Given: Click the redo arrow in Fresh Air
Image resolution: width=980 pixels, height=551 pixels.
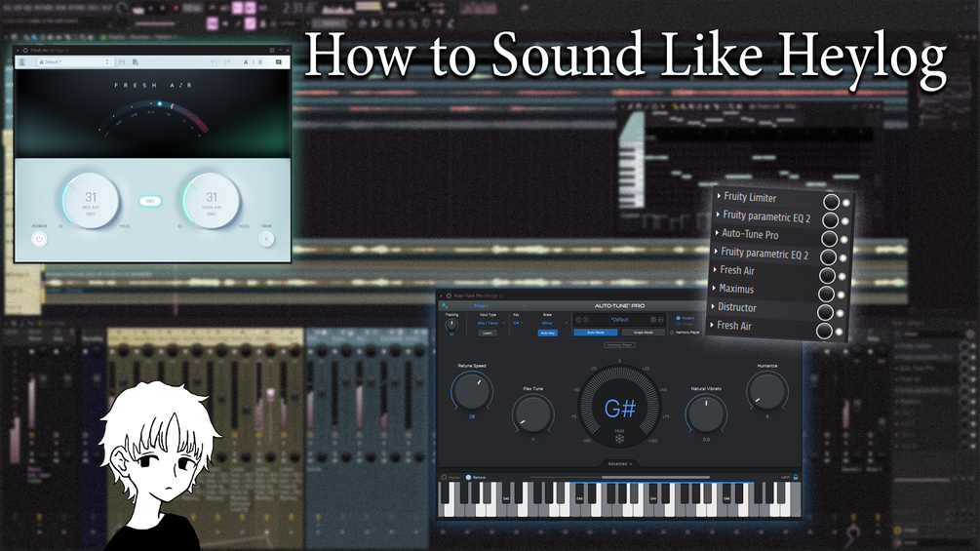Looking at the screenshot, I should click(227, 61).
